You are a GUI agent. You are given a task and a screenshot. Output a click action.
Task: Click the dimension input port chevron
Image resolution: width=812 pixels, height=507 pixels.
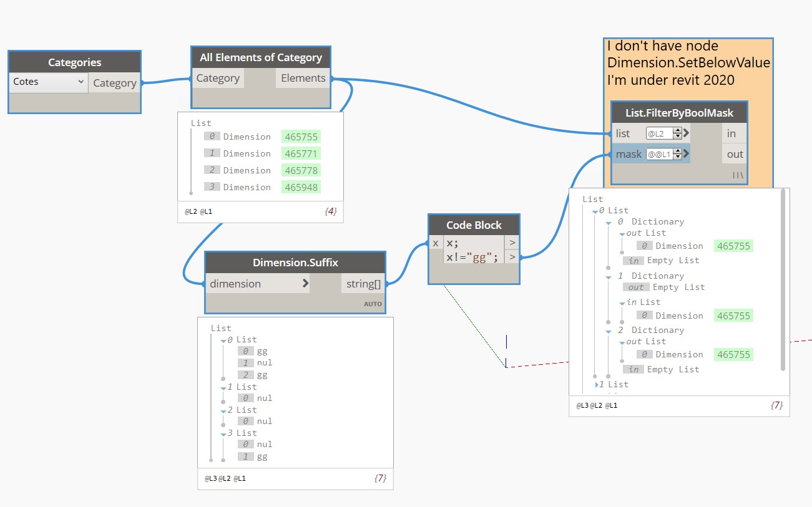[x=305, y=284]
